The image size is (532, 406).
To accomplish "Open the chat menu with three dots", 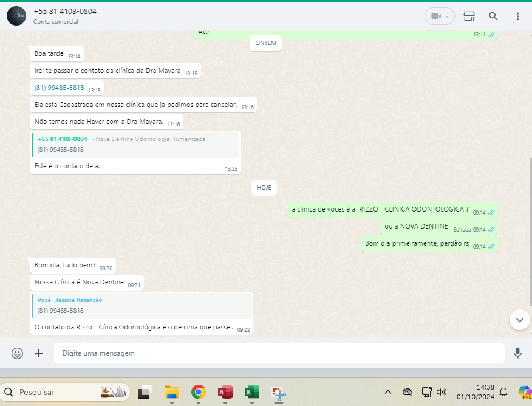I will [x=517, y=16].
